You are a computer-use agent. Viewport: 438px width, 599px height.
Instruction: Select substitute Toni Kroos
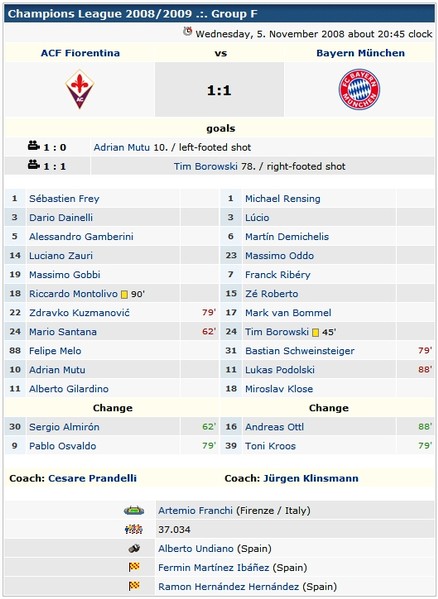(270, 446)
